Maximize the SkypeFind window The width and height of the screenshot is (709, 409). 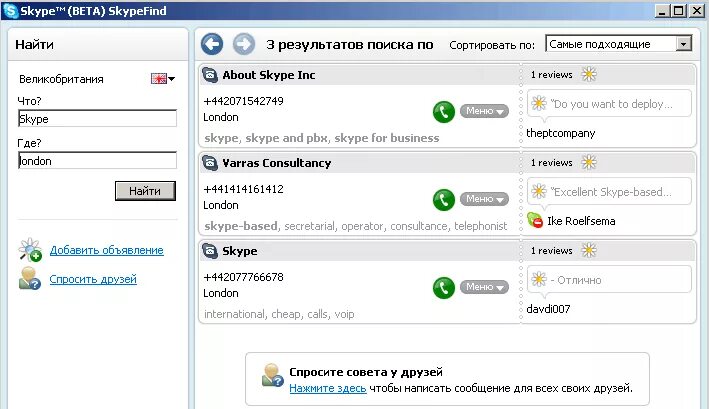(x=679, y=11)
